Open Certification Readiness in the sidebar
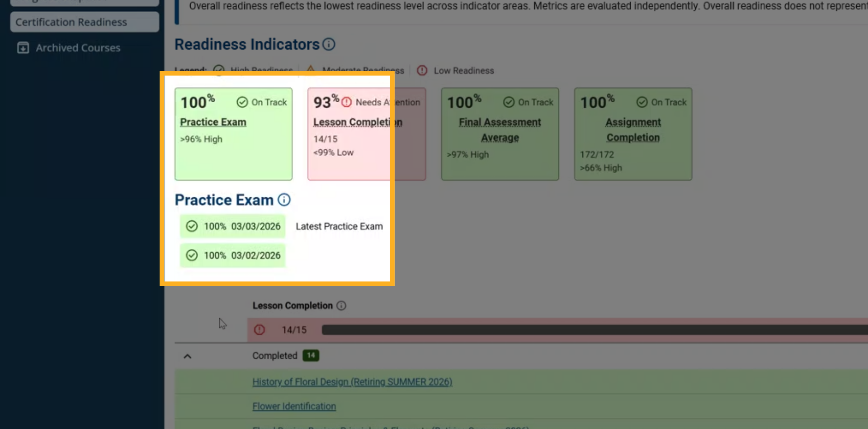The image size is (868, 429). (x=85, y=22)
